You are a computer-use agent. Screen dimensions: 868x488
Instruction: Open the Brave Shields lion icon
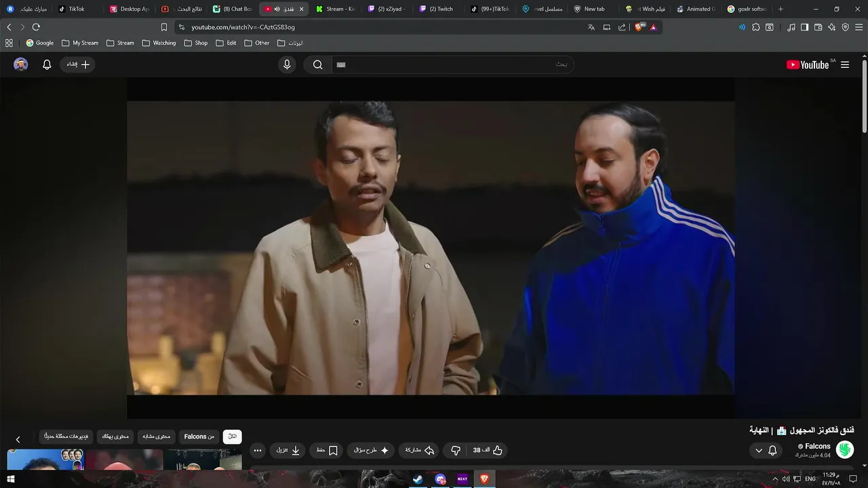pos(639,27)
